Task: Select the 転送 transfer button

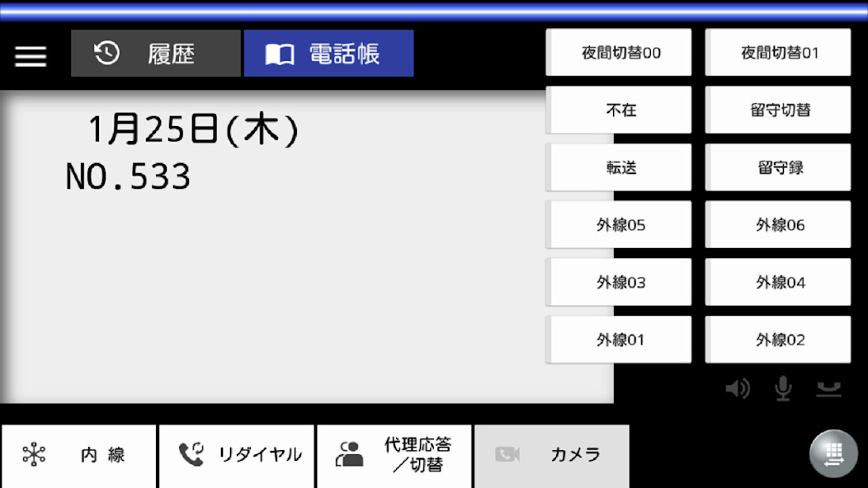Action: [618, 167]
